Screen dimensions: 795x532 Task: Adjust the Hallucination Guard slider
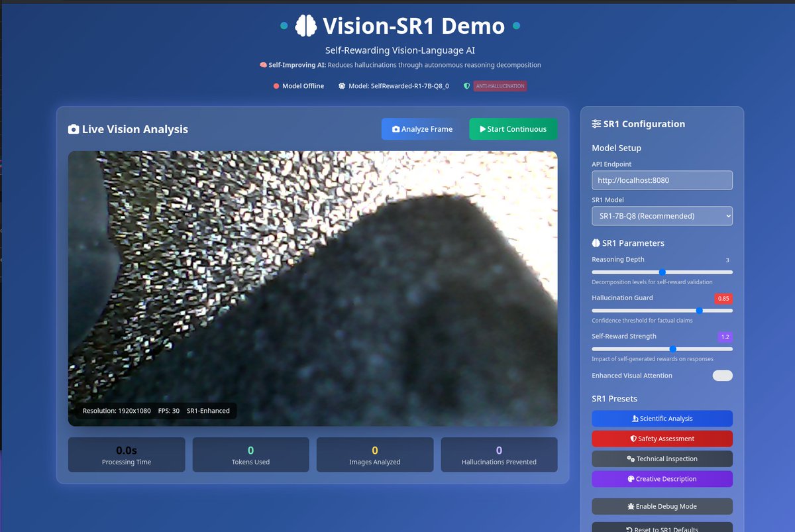pyautogui.click(x=662, y=310)
